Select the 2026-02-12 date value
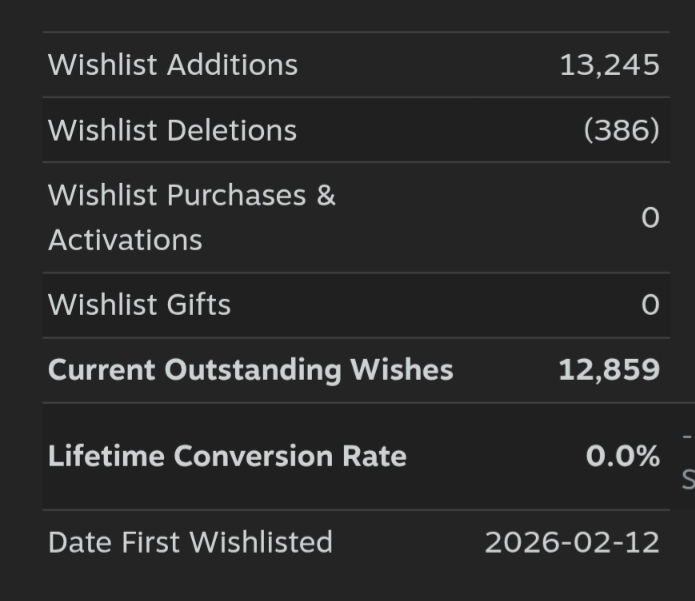This screenshot has width=695, height=601. pyautogui.click(x=572, y=542)
